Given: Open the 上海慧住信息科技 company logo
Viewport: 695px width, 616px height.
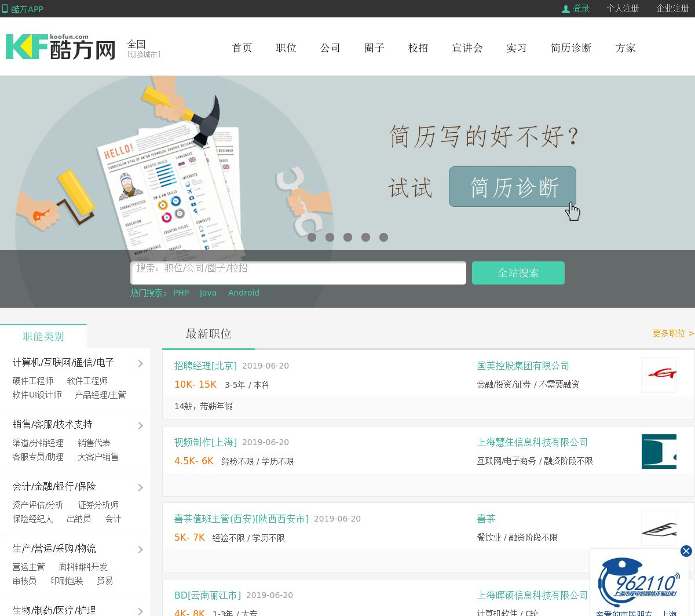Looking at the screenshot, I should tap(659, 451).
